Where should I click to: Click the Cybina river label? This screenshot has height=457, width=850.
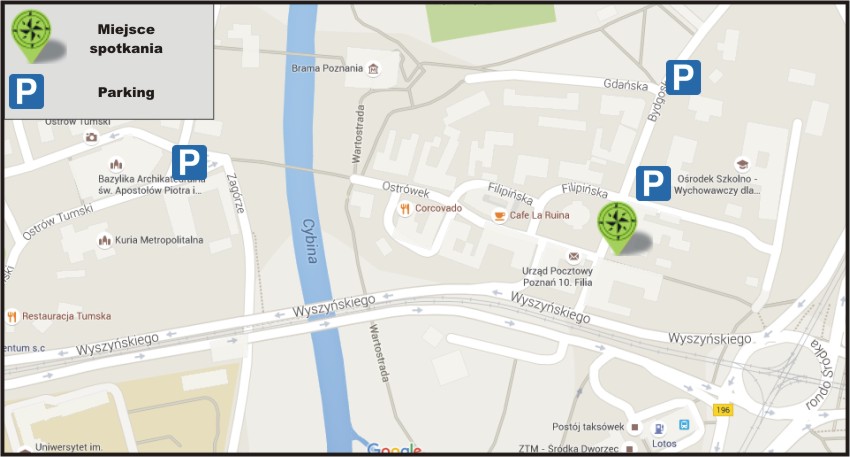(x=309, y=241)
